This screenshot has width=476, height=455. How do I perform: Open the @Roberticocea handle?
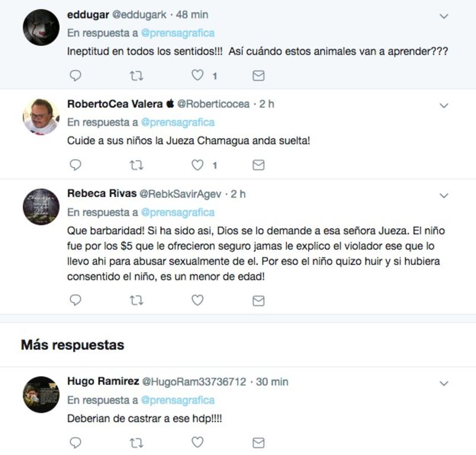[x=213, y=104]
